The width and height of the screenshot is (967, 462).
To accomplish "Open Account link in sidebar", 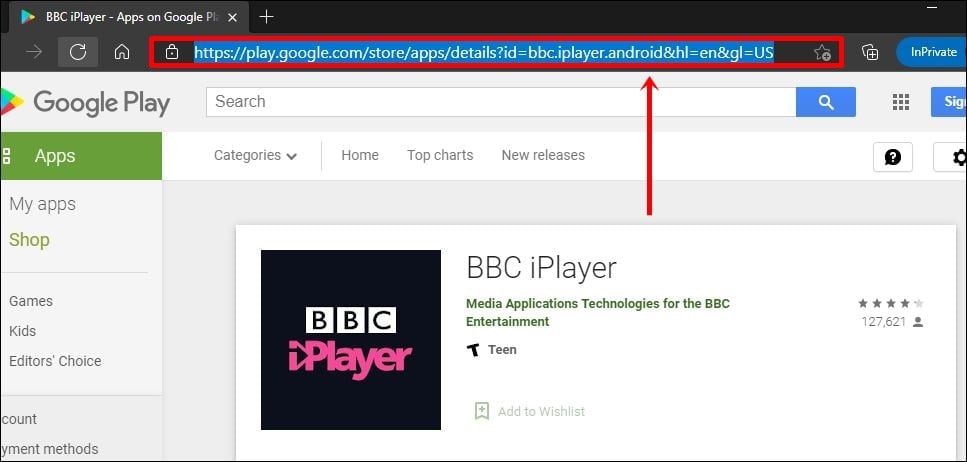I will tap(19, 419).
